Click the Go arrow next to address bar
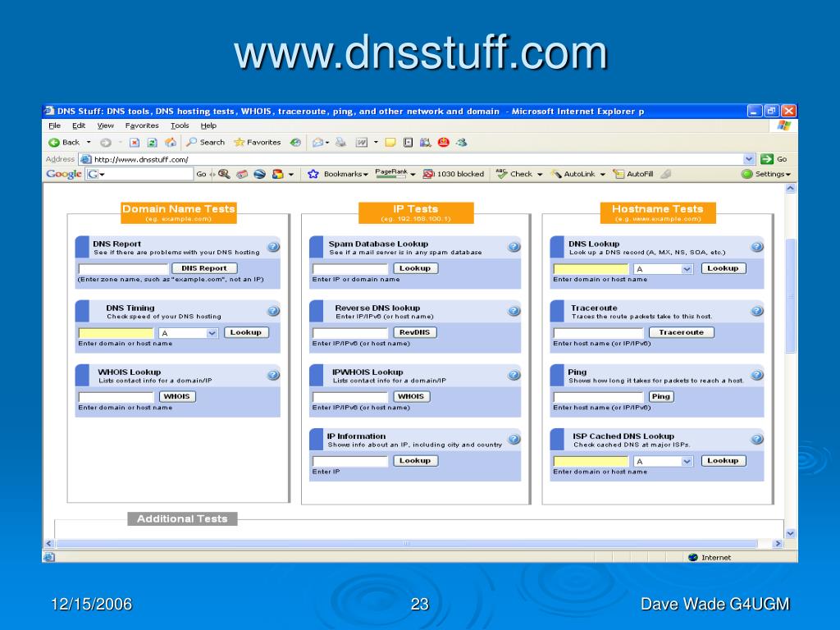The height and width of the screenshot is (630, 840). pos(774,159)
